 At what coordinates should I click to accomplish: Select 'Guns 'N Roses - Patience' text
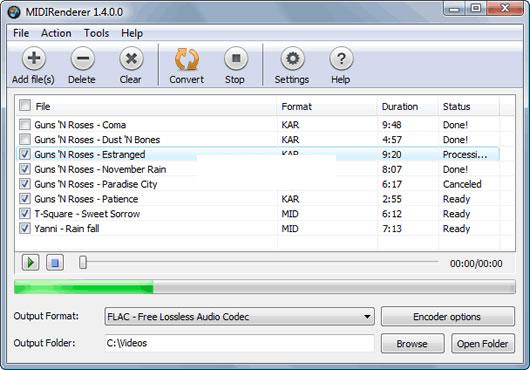[x=86, y=199]
